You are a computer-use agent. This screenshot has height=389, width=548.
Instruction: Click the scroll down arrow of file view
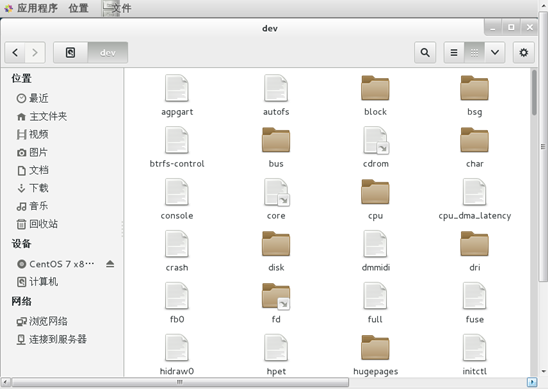pyautogui.click(x=543, y=371)
